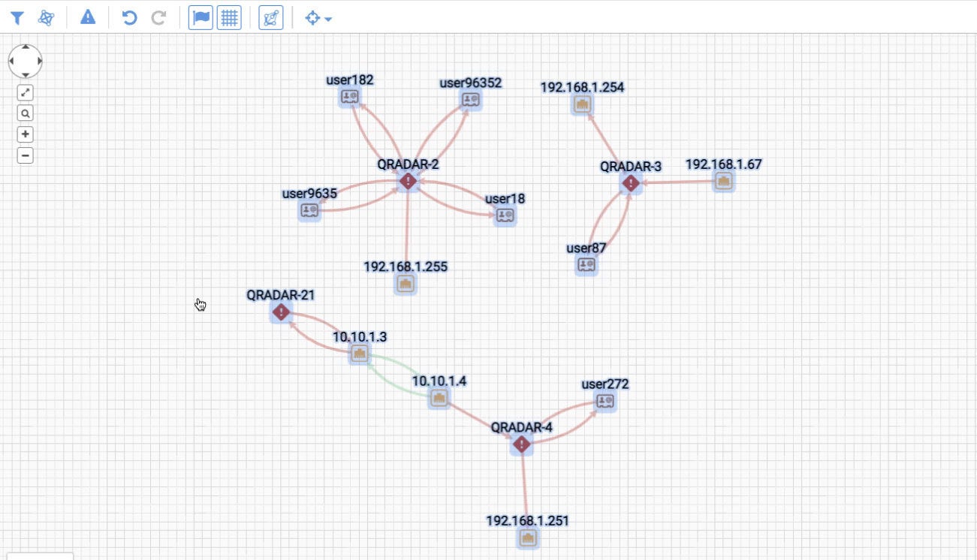Select the user18 node icon
This screenshot has height=560, width=977.
coord(506,215)
